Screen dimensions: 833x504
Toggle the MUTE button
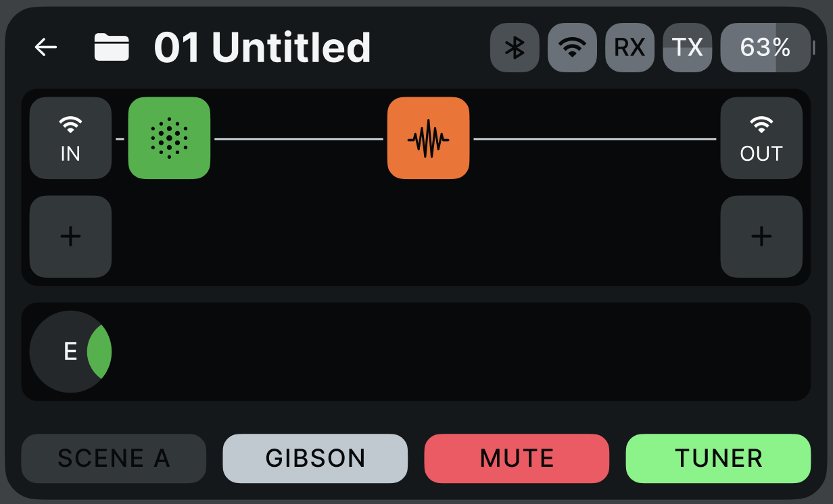coord(517,458)
